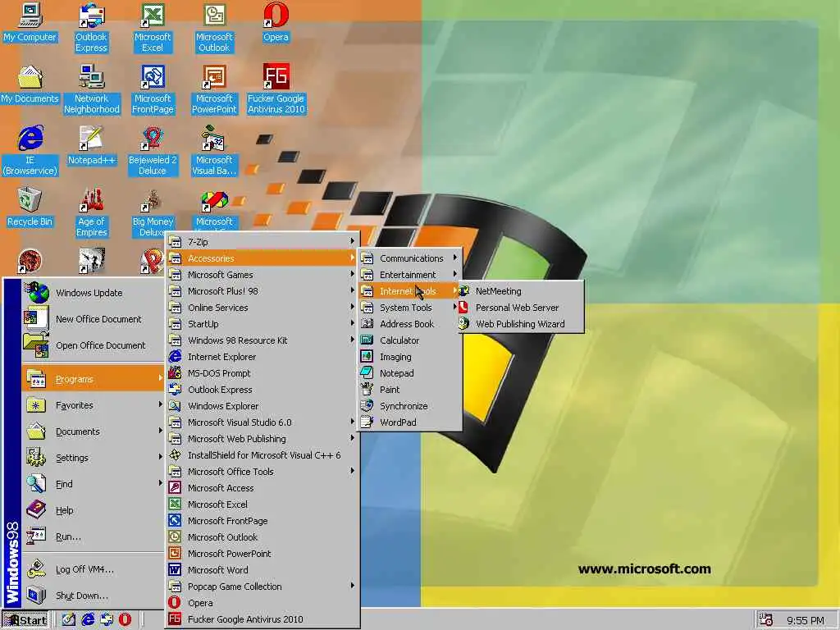Launch Microsoft Word from Programs menu
Screen dimensions: 840x630
click(262, 570)
